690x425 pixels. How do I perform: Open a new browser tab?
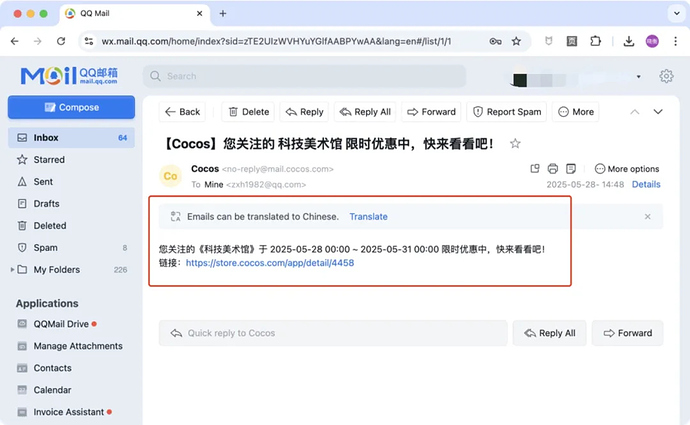tap(223, 14)
